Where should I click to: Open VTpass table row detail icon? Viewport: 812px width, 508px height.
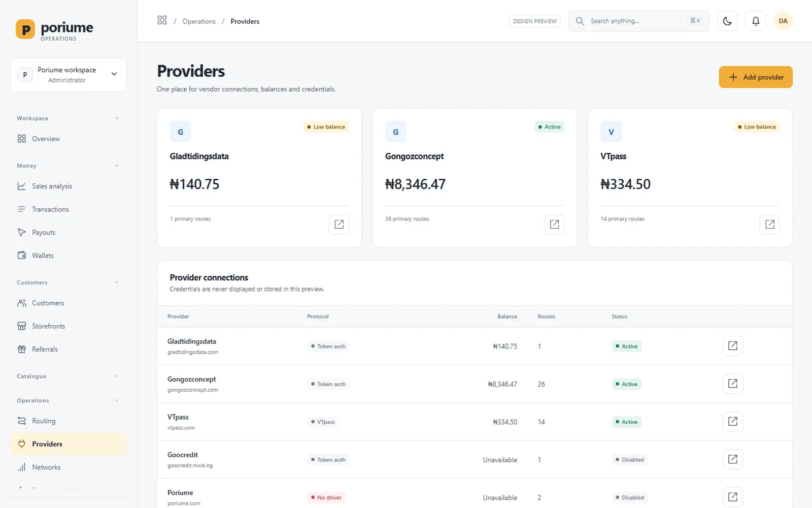(x=733, y=422)
